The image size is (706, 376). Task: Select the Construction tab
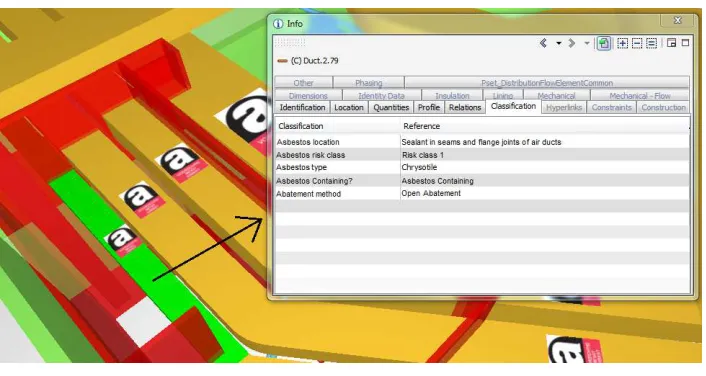tap(663, 107)
